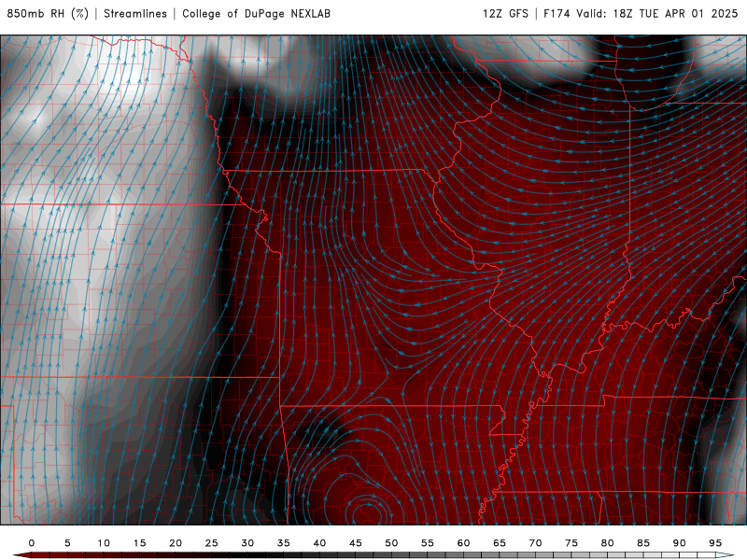Image resolution: width=747 pixels, height=560 pixels.
Task: Click the closed circulation center of streamlines
Action: tap(366, 514)
